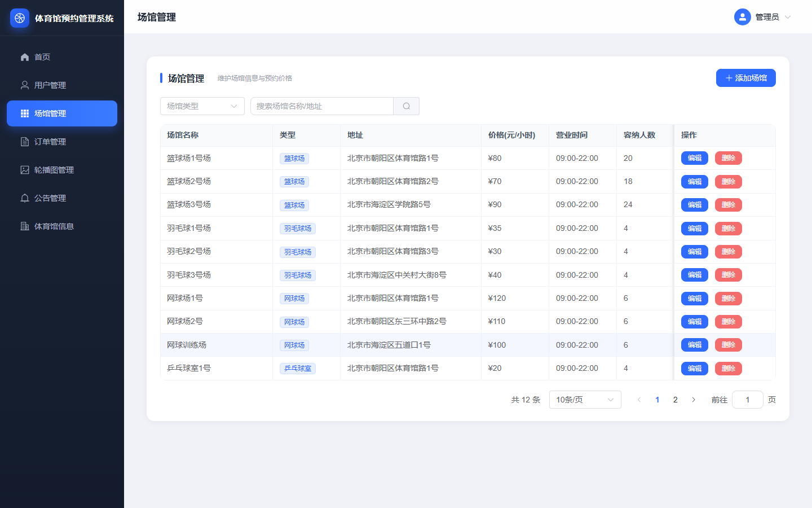
Task: Click 删除 for 篮球场3号场
Action: [729, 205]
